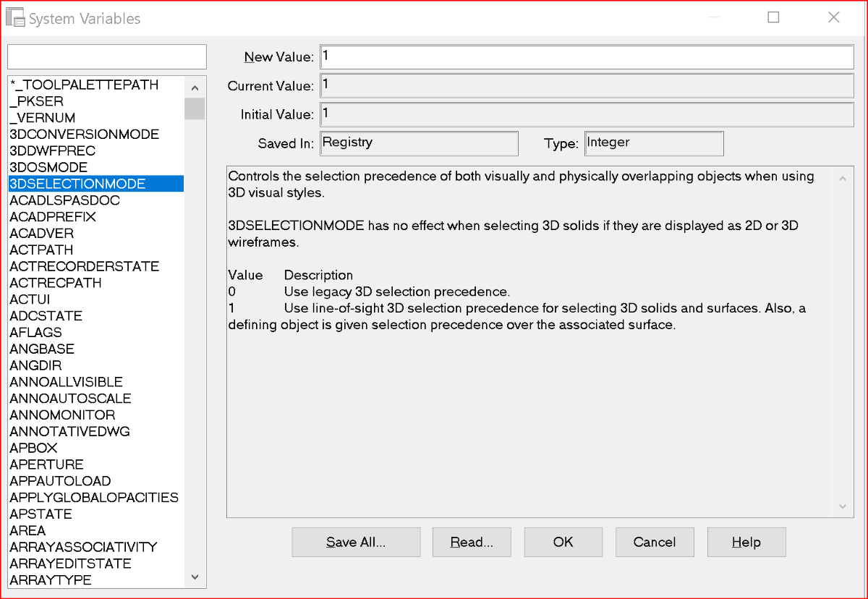
Task: Click the Cancel button
Action: pos(655,542)
